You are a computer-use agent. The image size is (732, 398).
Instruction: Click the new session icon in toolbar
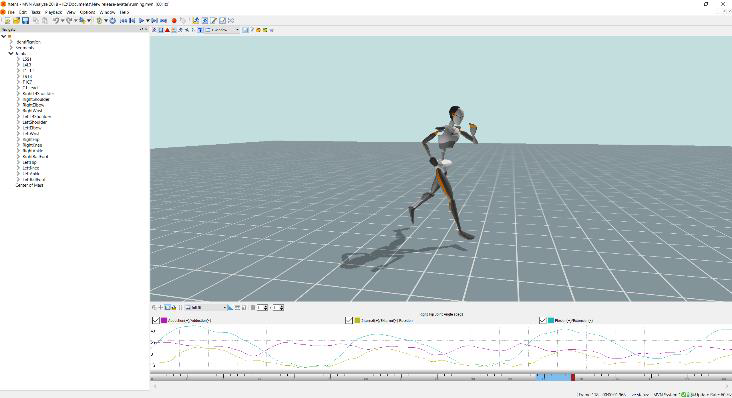7,21
